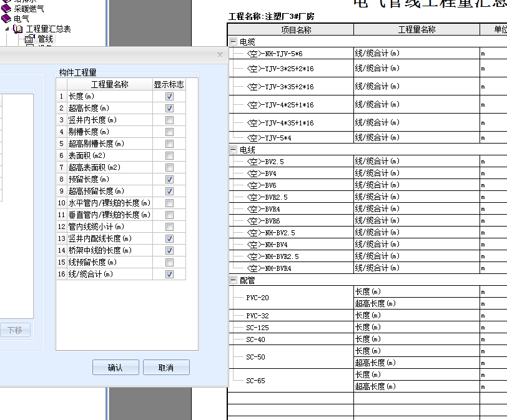Disable the 竖井内配线长度(m) checkbox
The height and width of the screenshot is (420, 507).
(169, 238)
